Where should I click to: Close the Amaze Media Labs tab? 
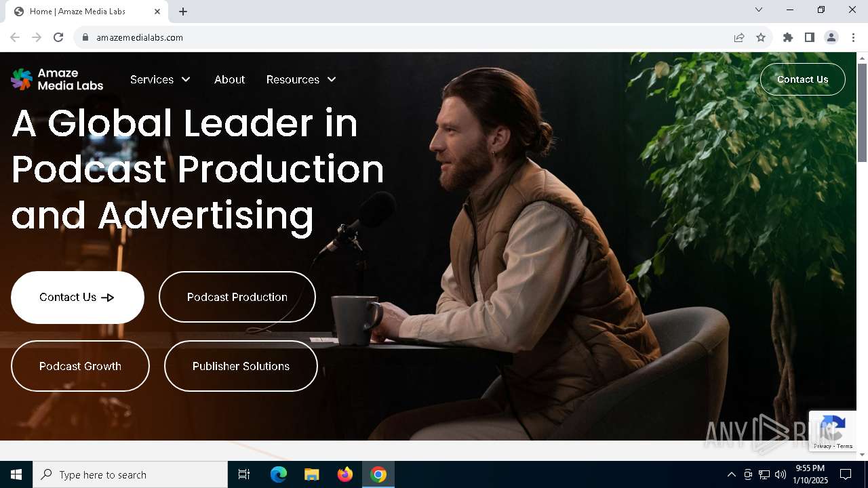(157, 12)
